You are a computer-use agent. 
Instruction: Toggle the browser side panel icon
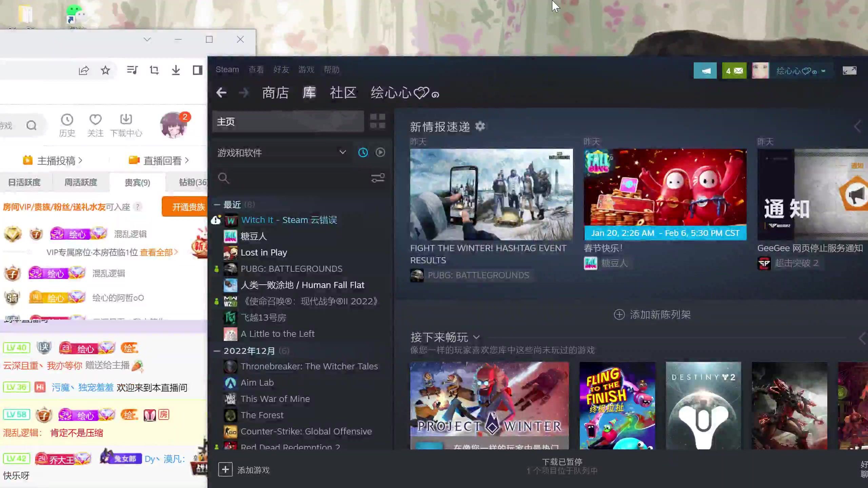[x=197, y=70]
